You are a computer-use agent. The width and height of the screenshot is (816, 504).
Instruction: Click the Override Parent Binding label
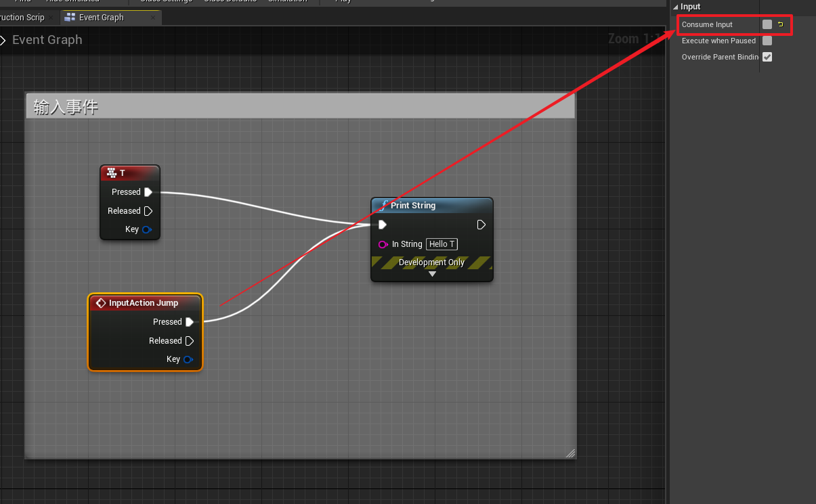[720, 57]
